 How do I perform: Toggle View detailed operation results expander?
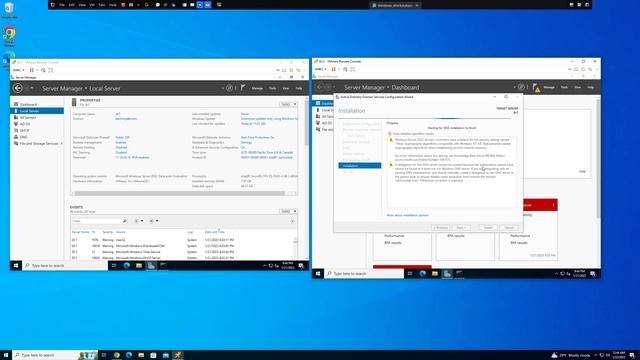(389, 134)
